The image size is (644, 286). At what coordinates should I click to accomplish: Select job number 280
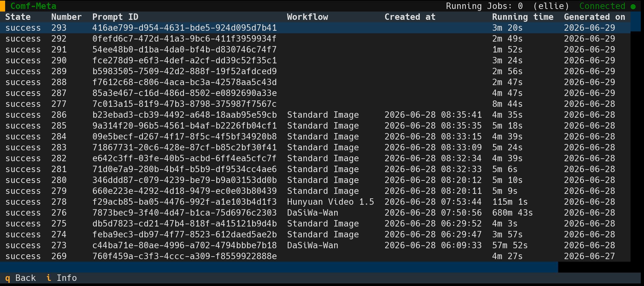click(59, 180)
